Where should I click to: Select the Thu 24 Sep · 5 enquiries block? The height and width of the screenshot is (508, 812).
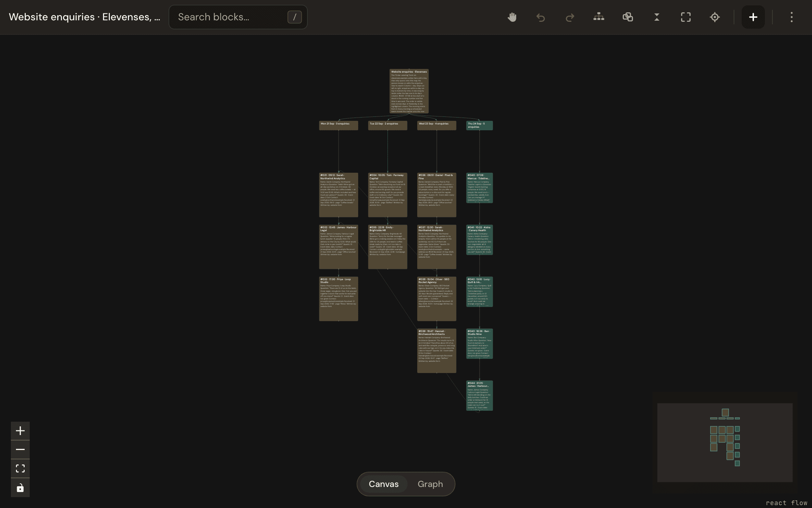pos(479,126)
